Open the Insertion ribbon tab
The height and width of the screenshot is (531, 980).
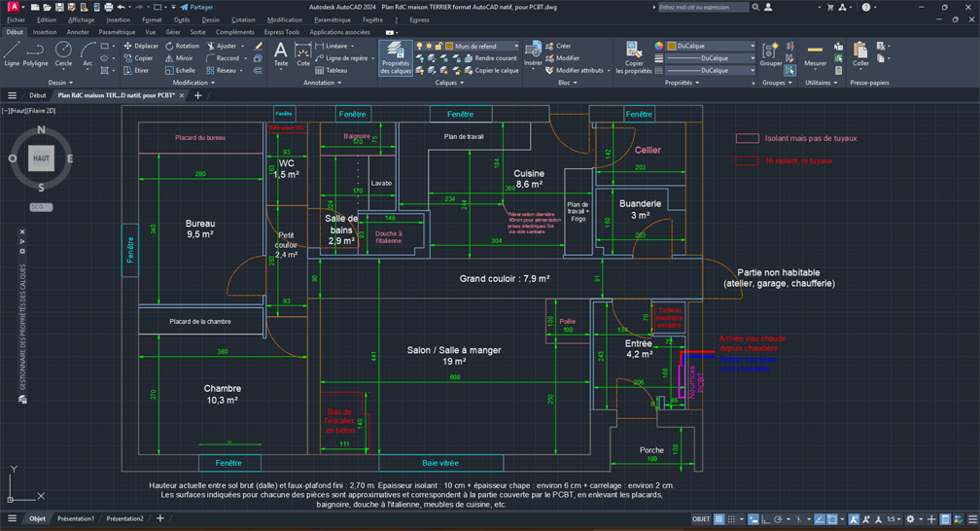click(x=45, y=32)
